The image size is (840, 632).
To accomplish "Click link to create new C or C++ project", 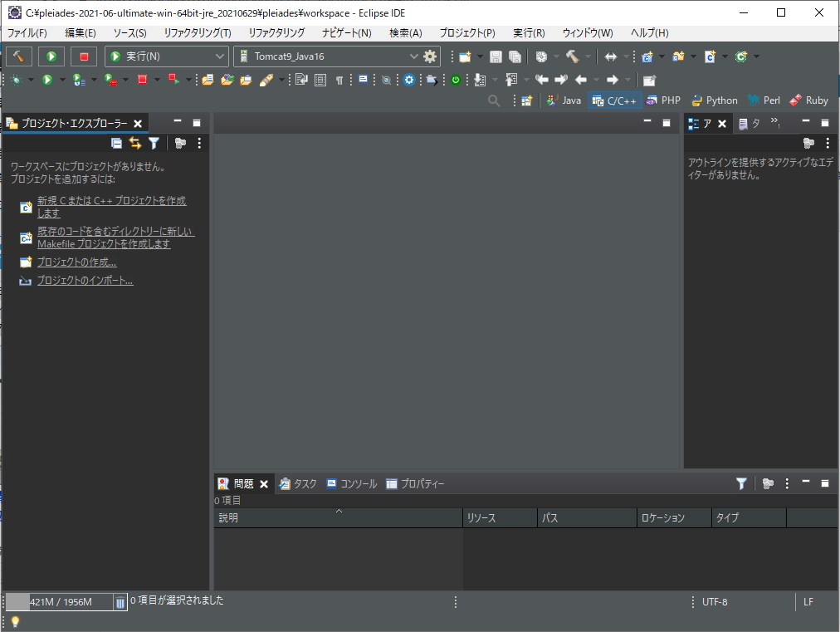I will point(111,207).
